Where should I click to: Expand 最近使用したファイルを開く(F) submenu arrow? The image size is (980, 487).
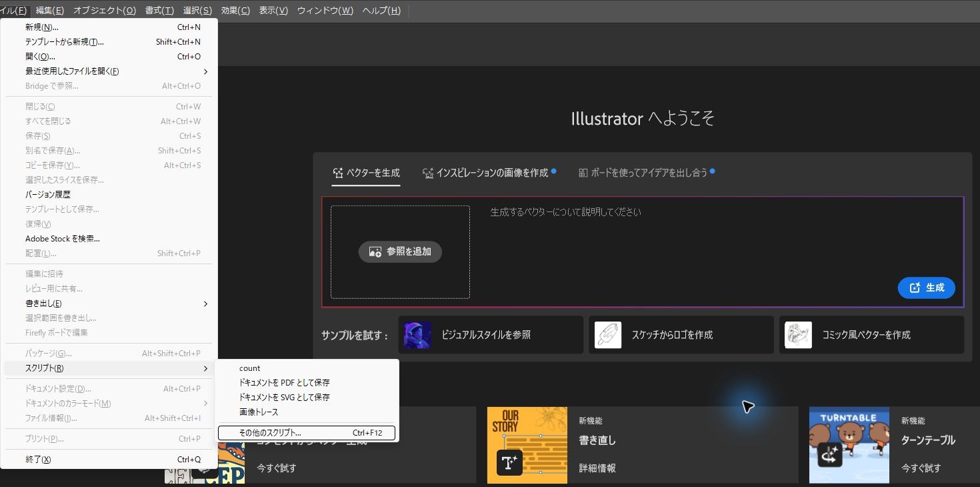click(x=205, y=71)
